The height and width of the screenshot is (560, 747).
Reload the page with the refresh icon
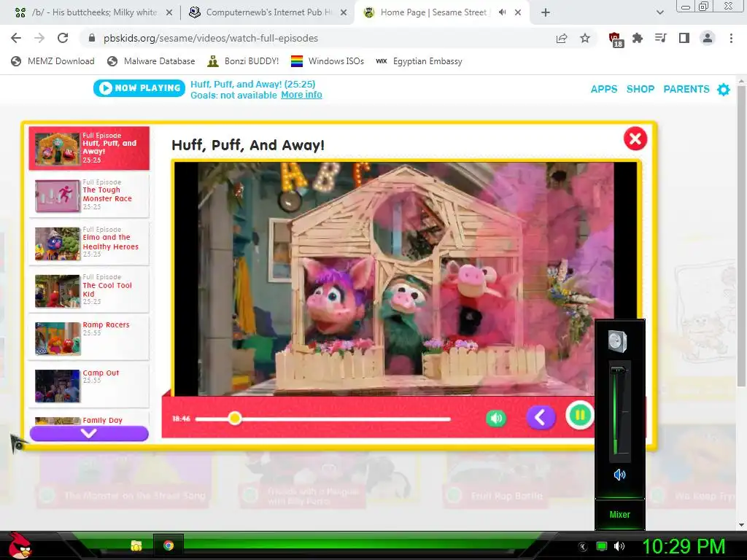click(63, 38)
